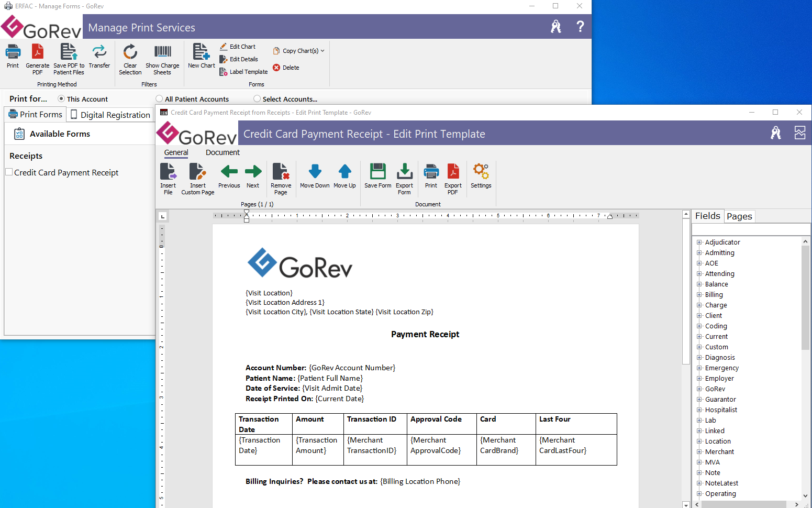The width and height of the screenshot is (812, 508).
Task: Expand the Guarantor field node
Action: [699, 399]
